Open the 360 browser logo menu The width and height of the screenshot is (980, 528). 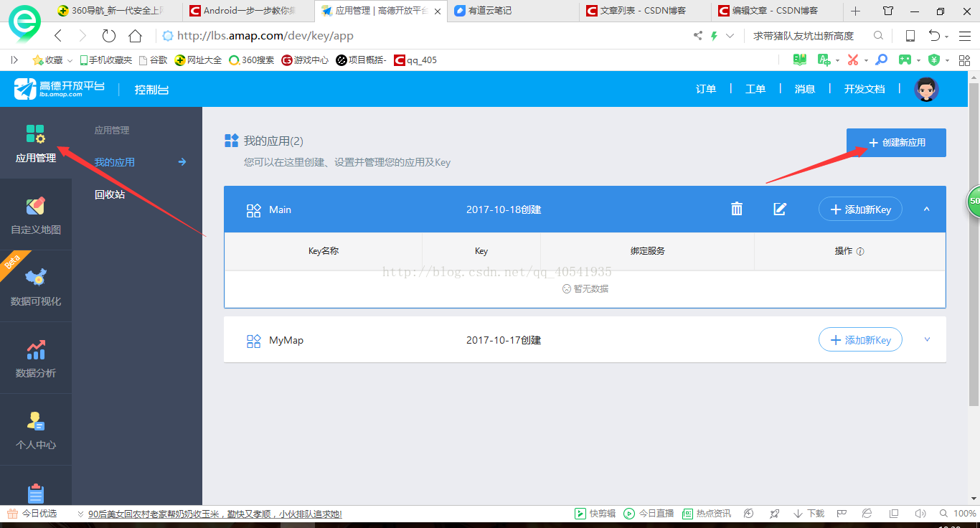click(x=24, y=24)
